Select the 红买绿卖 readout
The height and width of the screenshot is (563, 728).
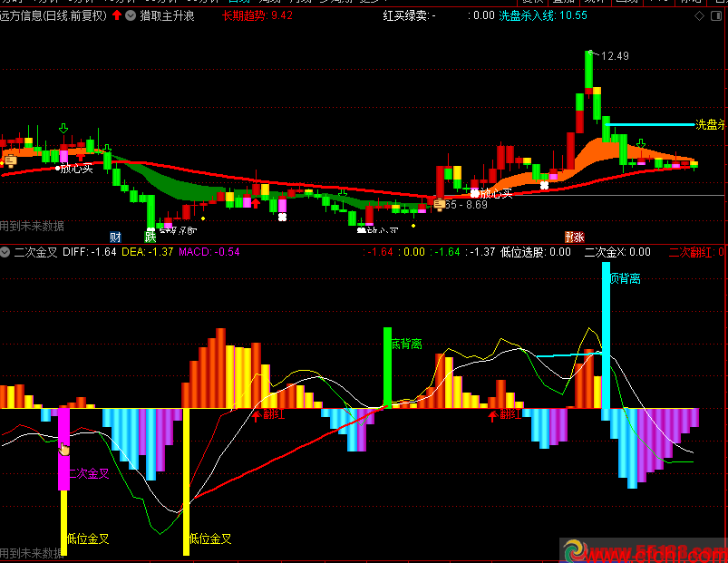[410, 15]
